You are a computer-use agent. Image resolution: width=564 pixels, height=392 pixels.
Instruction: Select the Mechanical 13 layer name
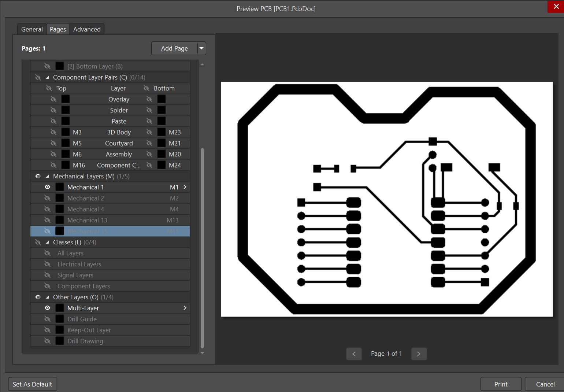point(87,220)
